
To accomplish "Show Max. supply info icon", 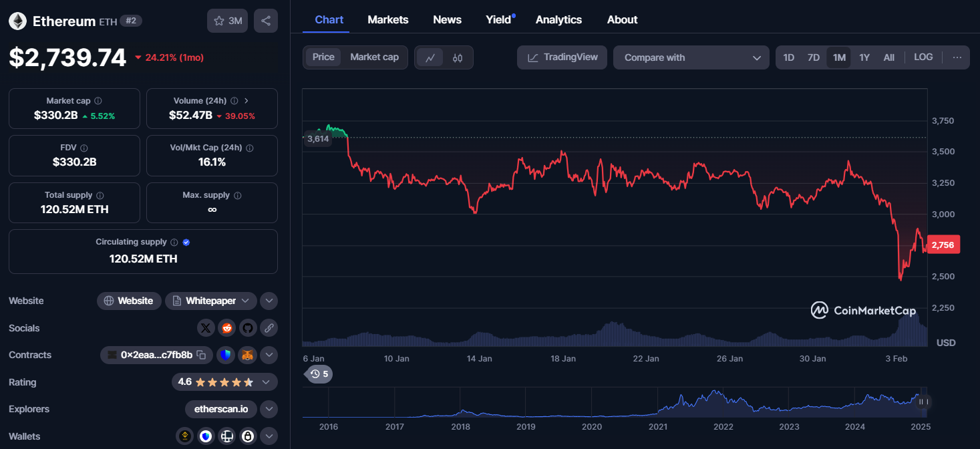I will tap(238, 195).
